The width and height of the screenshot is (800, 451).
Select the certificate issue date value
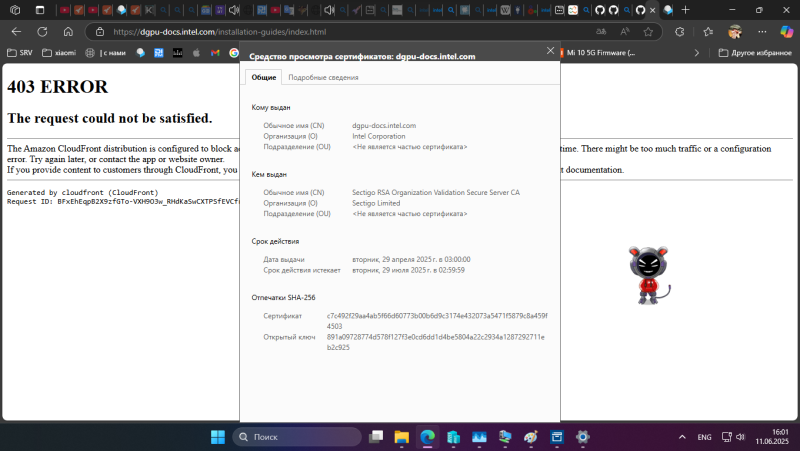411,259
